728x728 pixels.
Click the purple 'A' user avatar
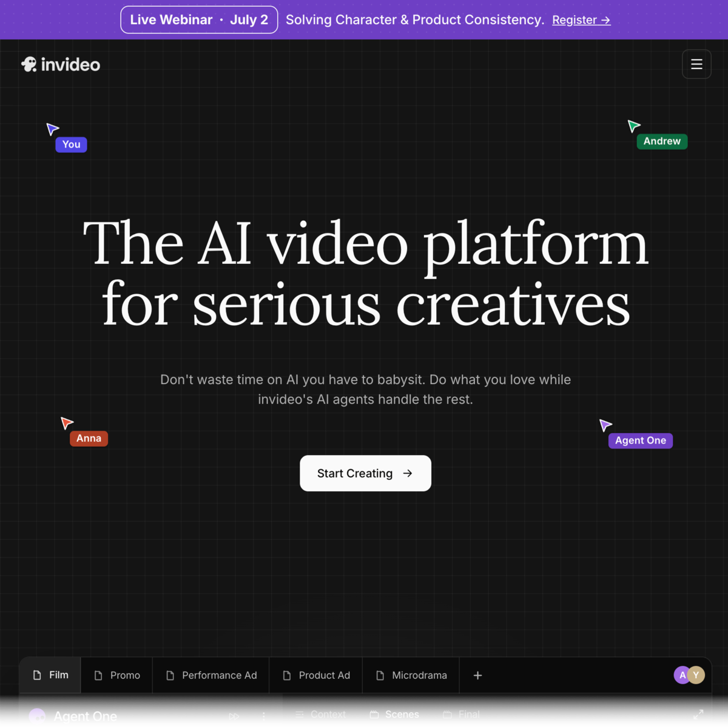(682, 675)
